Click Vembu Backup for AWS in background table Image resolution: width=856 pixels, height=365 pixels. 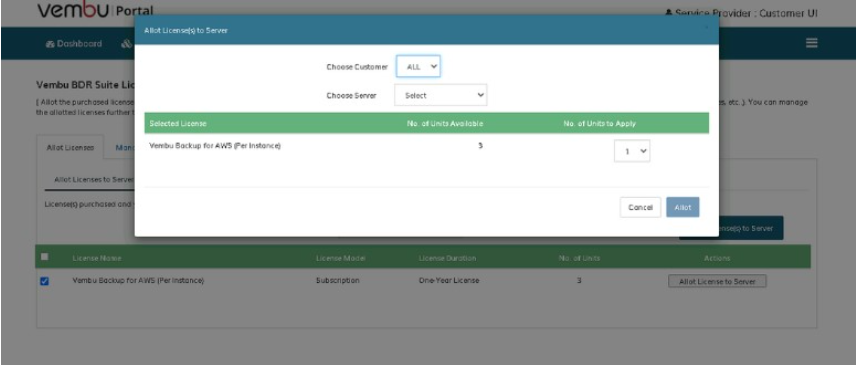pos(138,280)
